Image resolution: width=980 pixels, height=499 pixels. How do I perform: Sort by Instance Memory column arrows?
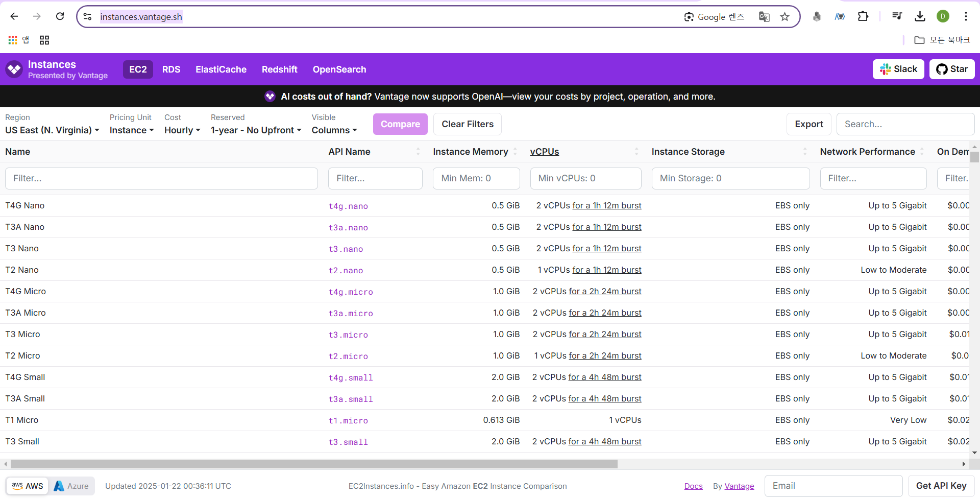515,152
